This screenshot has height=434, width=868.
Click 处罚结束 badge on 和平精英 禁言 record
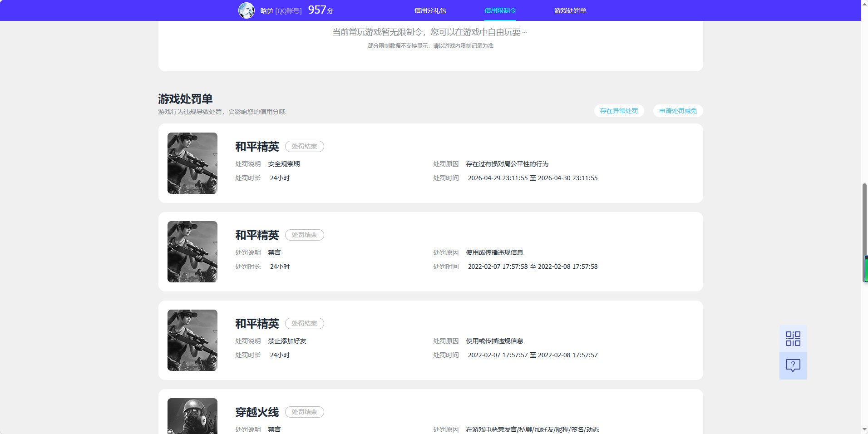click(305, 235)
